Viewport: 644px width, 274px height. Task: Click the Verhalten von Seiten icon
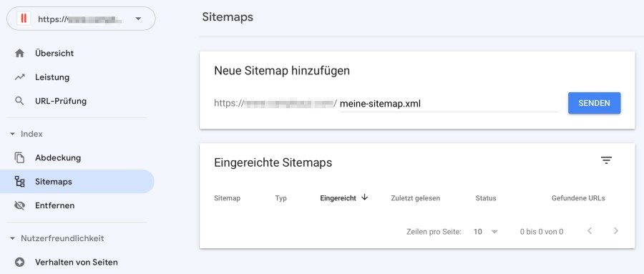[x=19, y=262]
